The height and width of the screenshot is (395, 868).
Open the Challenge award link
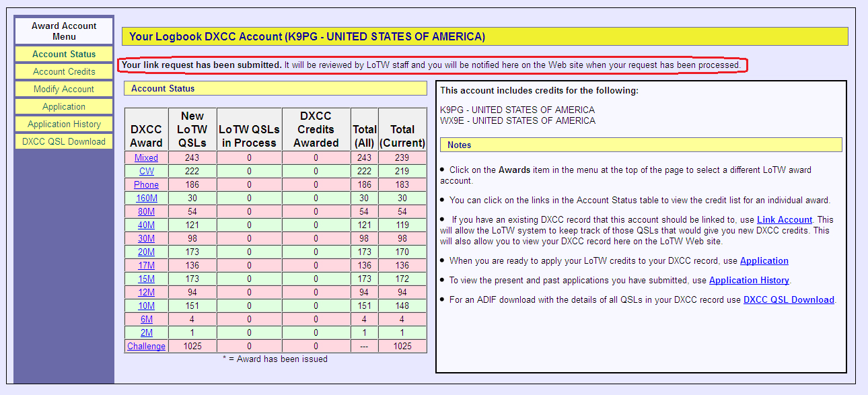(146, 347)
